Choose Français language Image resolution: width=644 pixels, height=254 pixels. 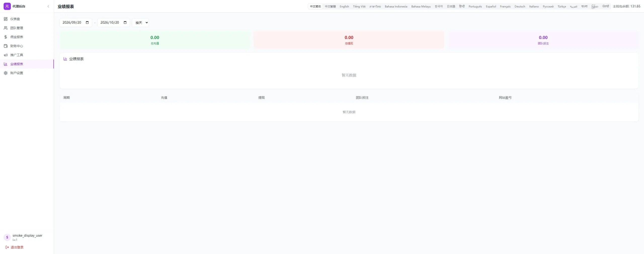coord(505,6)
